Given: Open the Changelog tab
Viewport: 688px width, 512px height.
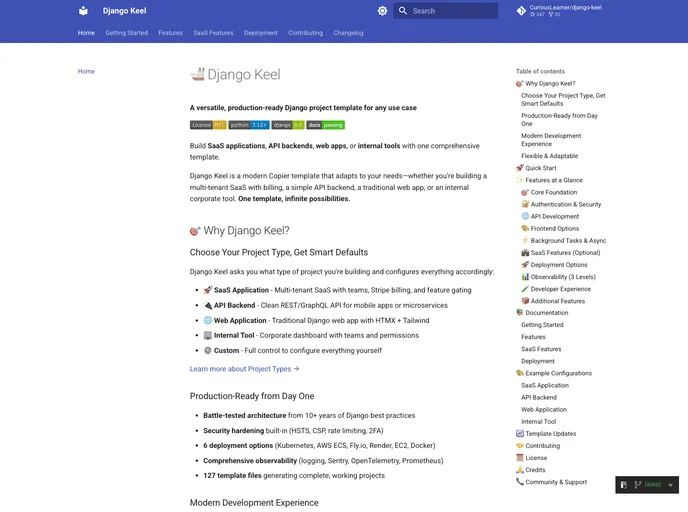Looking at the screenshot, I should coord(348,33).
